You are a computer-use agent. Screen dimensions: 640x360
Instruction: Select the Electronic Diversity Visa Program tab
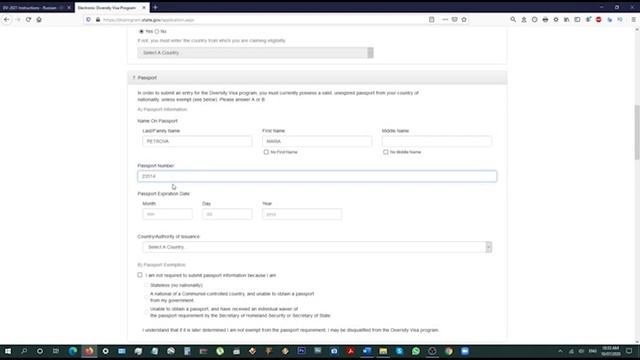tap(108, 8)
